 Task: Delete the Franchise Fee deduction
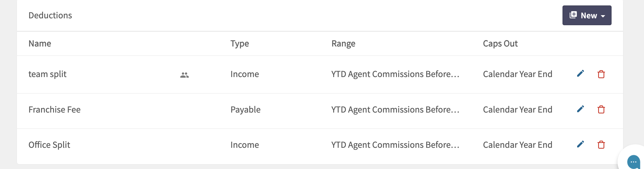[x=601, y=109]
